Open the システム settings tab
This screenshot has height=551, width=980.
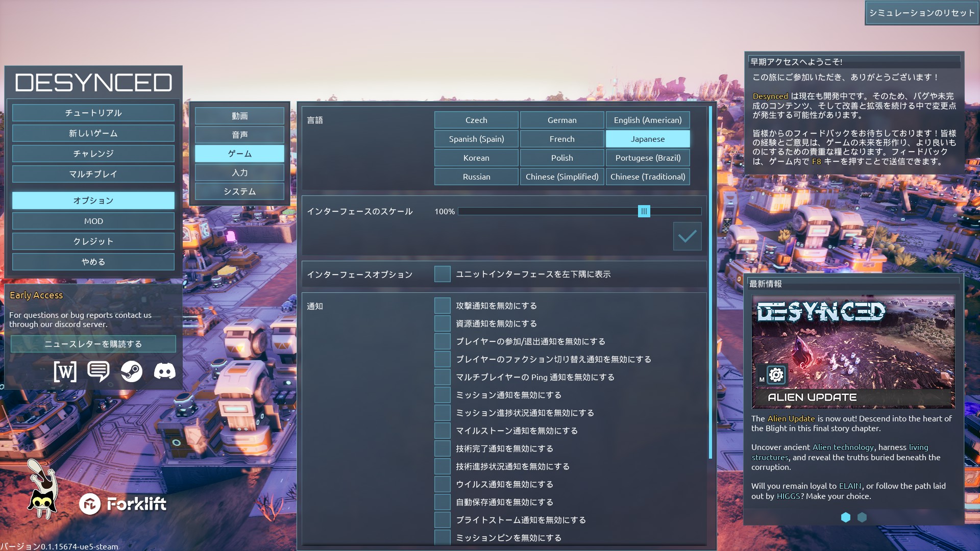tap(239, 191)
